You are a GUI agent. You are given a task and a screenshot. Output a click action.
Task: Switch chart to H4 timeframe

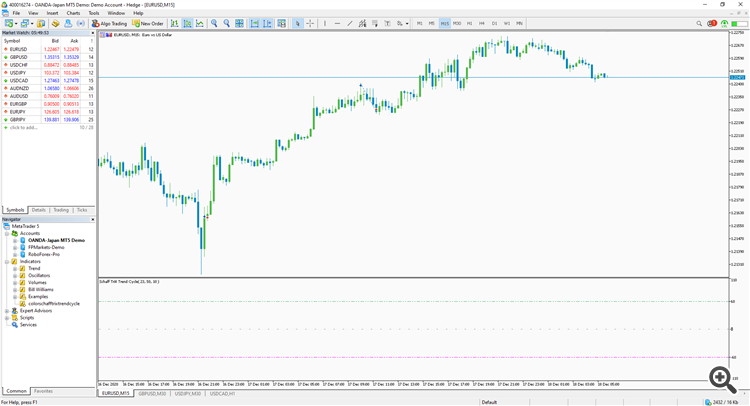pyautogui.click(x=482, y=23)
